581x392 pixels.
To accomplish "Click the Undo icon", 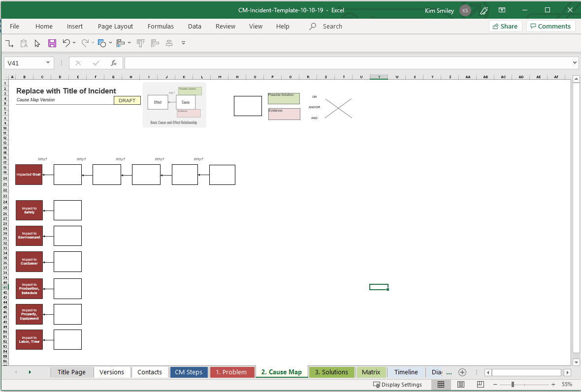I will coord(66,43).
